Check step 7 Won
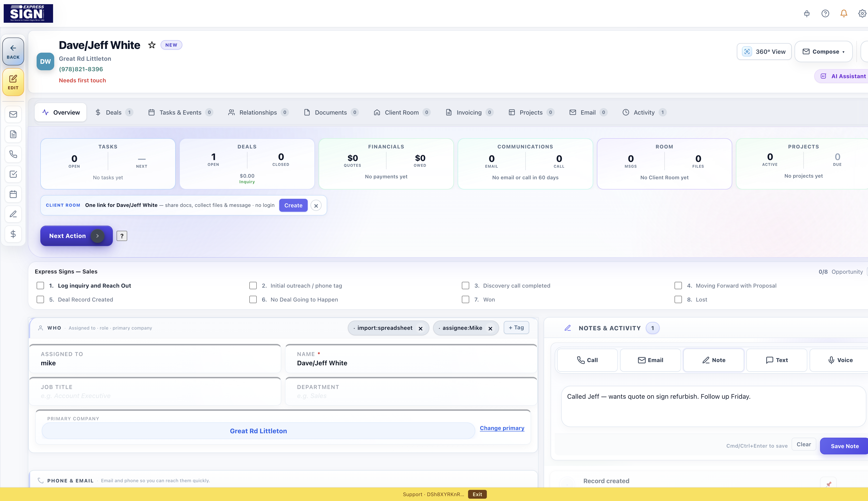 [x=466, y=299]
